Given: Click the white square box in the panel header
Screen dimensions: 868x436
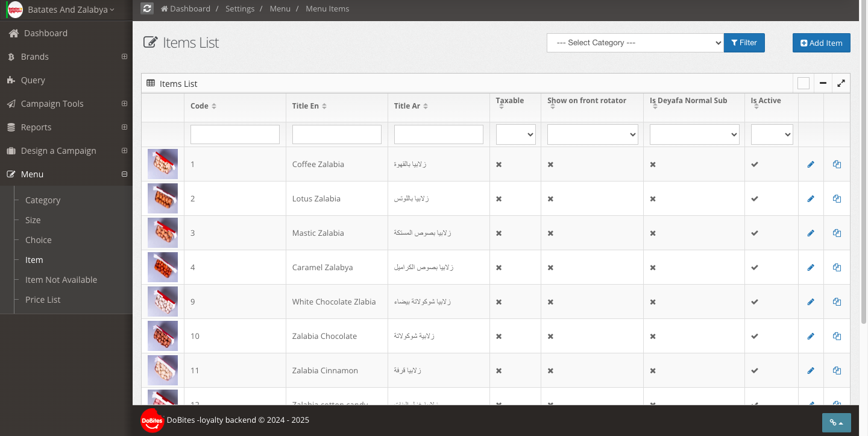Looking at the screenshot, I should pyautogui.click(x=804, y=83).
